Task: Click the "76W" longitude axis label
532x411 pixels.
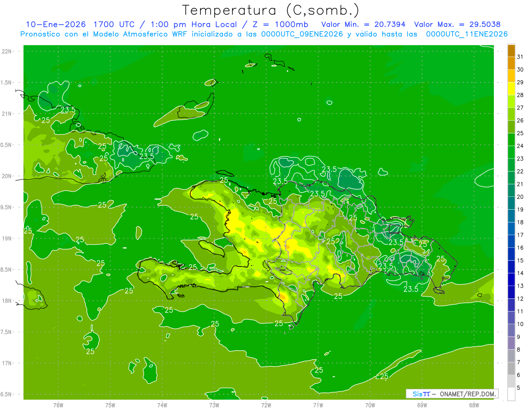Action: pos(58,405)
